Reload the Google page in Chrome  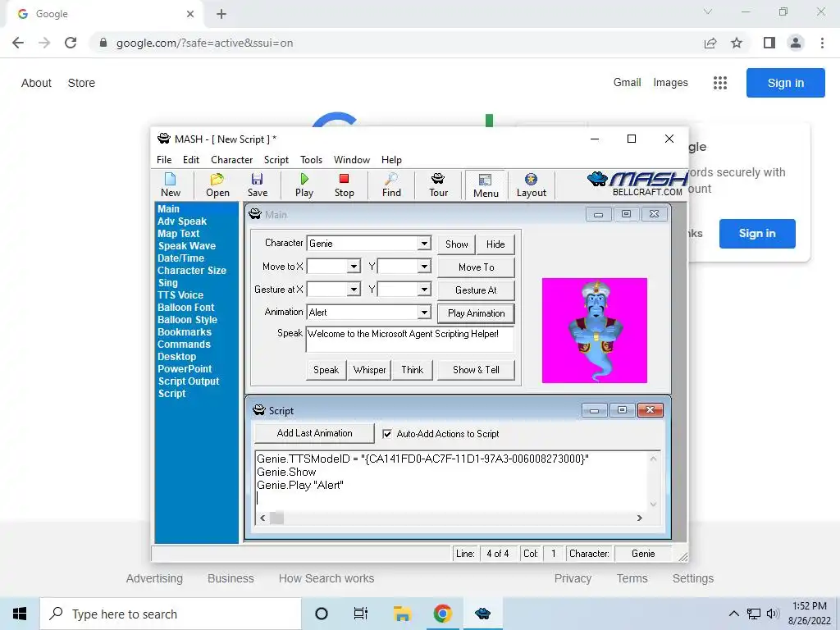tap(71, 43)
